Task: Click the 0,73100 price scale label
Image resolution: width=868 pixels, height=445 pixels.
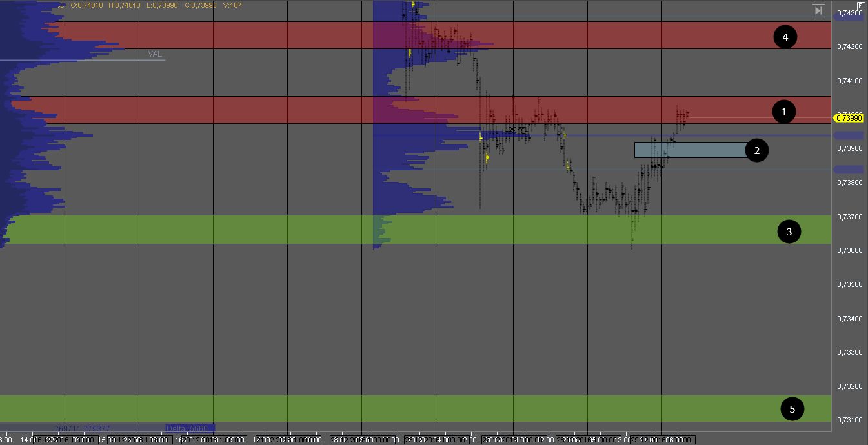Action: (849, 420)
